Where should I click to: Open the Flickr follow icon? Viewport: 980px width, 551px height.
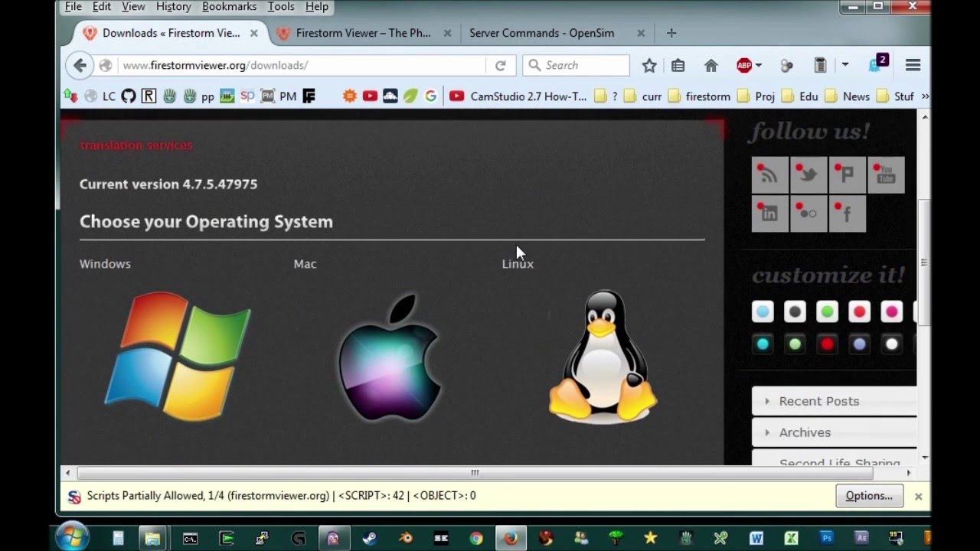pyautogui.click(x=808, y=214)
